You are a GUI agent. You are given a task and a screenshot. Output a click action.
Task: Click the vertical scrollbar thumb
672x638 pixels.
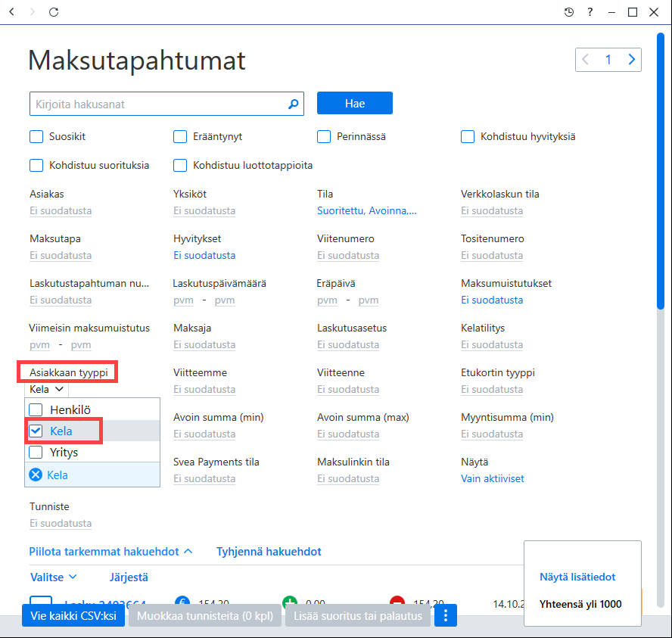pyautogui.click(x=661, y=170)
